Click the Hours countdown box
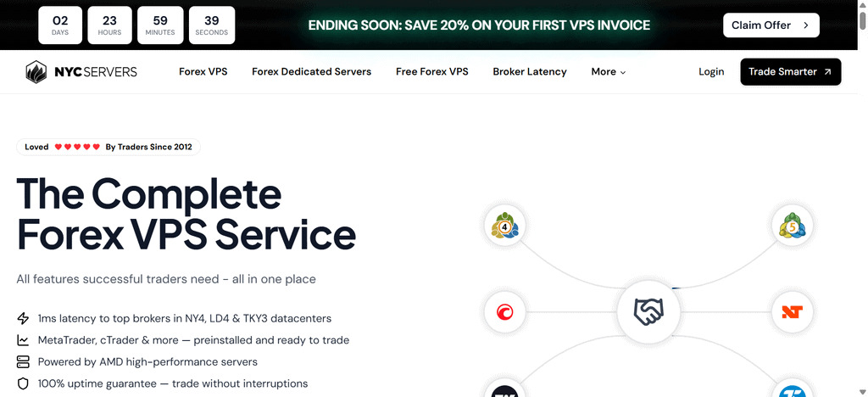Screen dimensions: 868x397 109,25
